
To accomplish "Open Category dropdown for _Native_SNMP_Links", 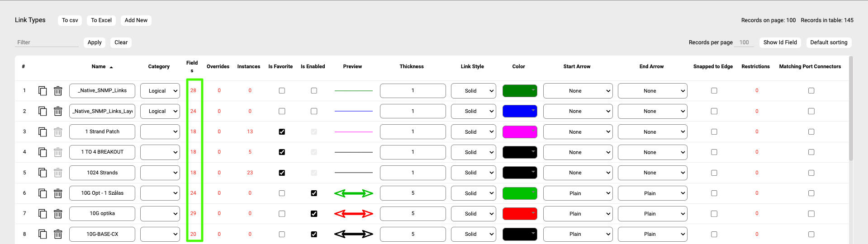I will (x=160, y=91).
